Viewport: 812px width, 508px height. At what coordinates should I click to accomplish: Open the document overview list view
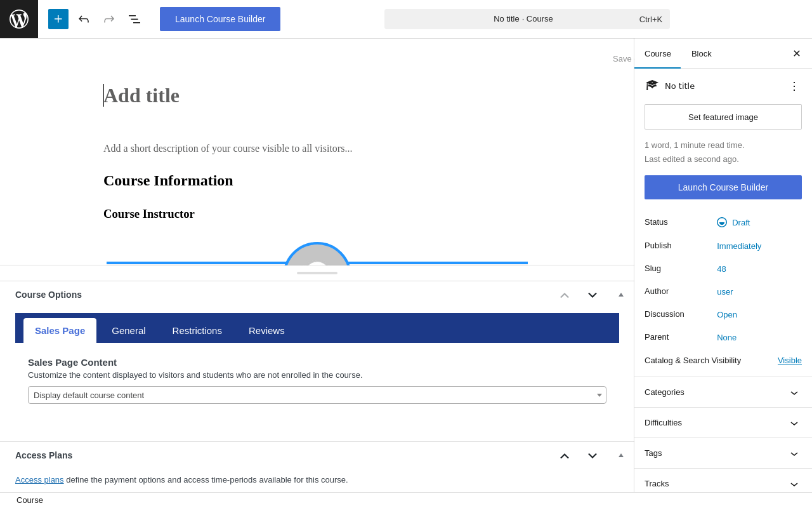tap(134, 19)
